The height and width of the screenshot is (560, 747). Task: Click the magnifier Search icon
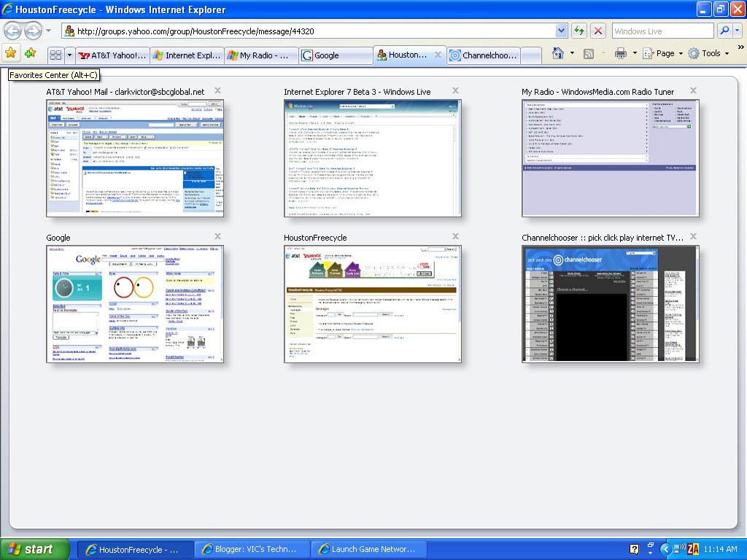(724, 31)
